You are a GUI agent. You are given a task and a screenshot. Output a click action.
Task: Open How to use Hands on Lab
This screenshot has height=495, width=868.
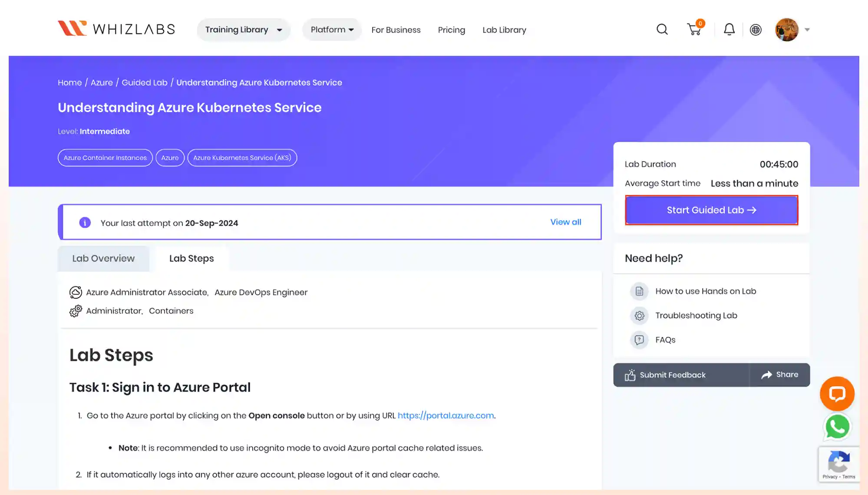coord(706,291)
